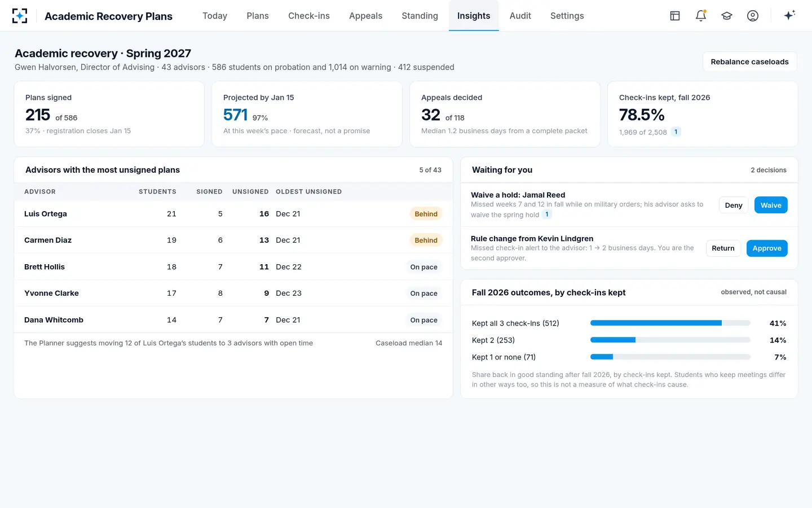Viewport: 812px width, 508px height.
Task: Return Kevin Lindgren's rule change
Action: click(723, 248)
